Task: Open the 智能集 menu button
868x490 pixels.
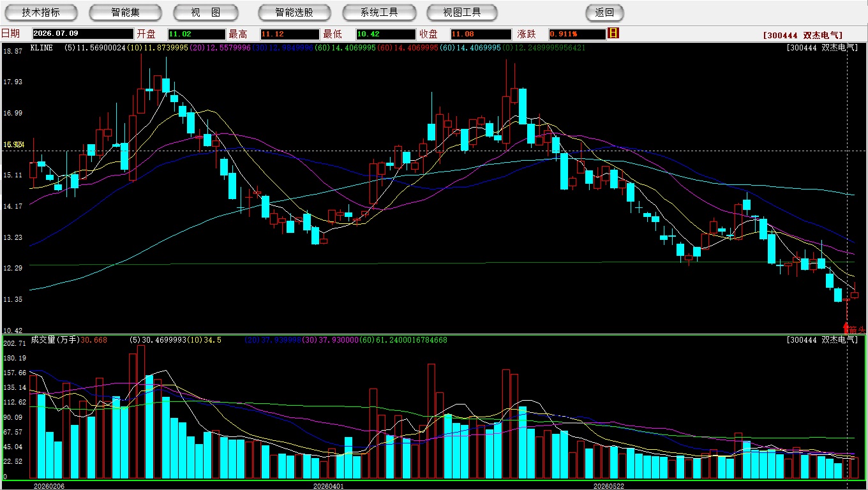Action: click(125, 13)
